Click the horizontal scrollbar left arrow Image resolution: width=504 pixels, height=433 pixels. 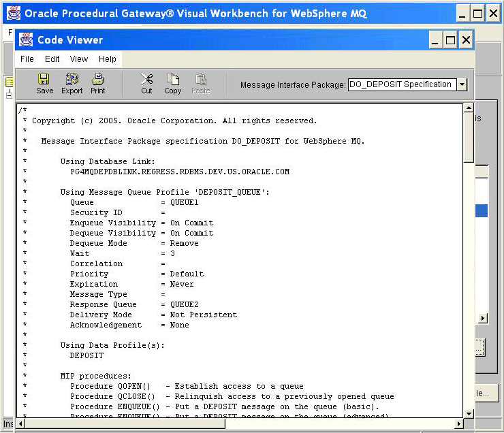(x=22, y=423)
